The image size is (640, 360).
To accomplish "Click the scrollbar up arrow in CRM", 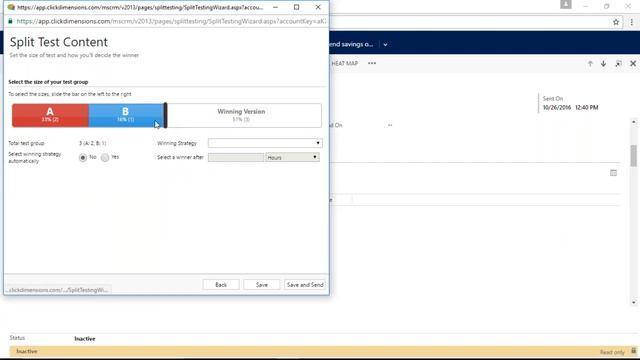I will 633,122.
